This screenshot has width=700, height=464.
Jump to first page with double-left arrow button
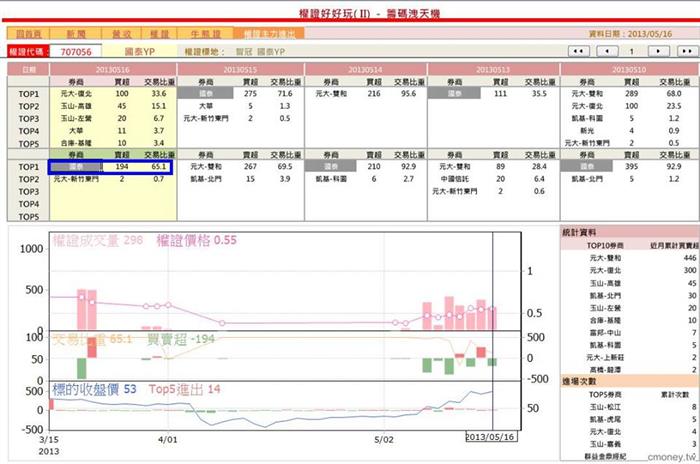pyautogui.click(x=579, y=51)
